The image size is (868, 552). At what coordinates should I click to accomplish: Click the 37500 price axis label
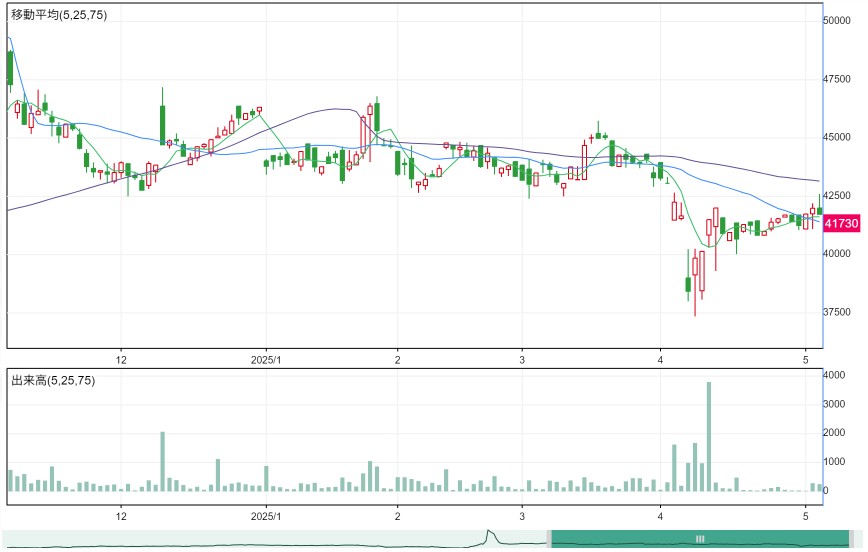click(836, 312)
